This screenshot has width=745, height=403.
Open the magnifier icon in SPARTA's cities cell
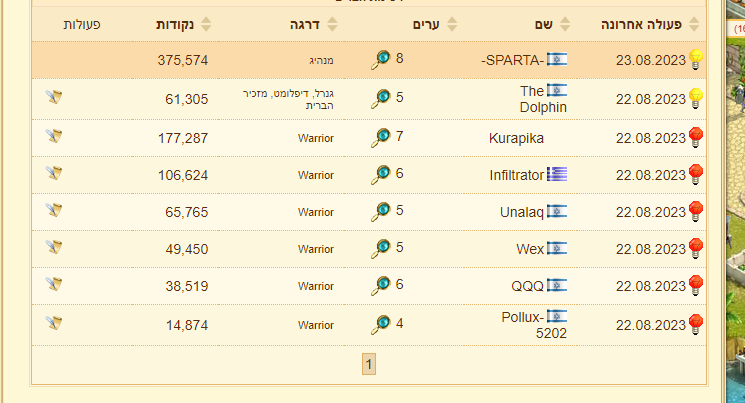coord(381,60)
